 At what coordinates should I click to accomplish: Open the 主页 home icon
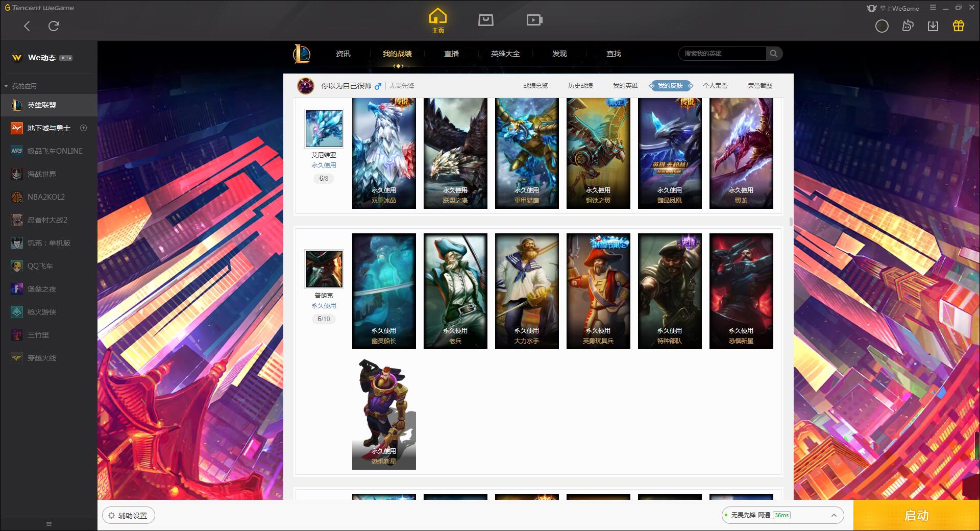437,21
